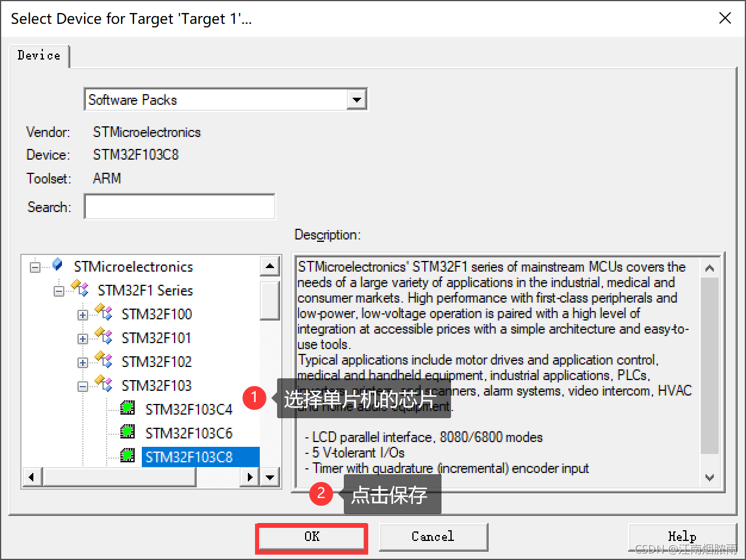Select the STM32F101 tree label
This screenshot has width=746, height=560.
pyautogui.click(x=157, y=338)
